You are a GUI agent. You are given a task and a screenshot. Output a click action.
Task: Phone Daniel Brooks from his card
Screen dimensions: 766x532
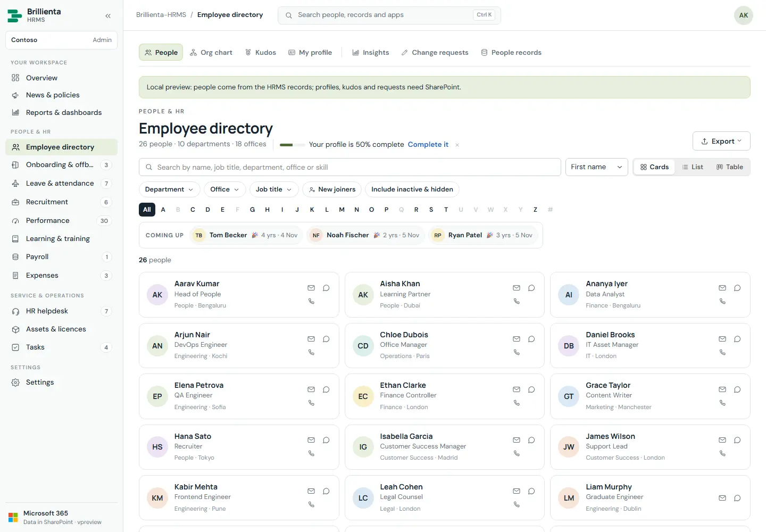pyautogui.click(x=722, y=352)
